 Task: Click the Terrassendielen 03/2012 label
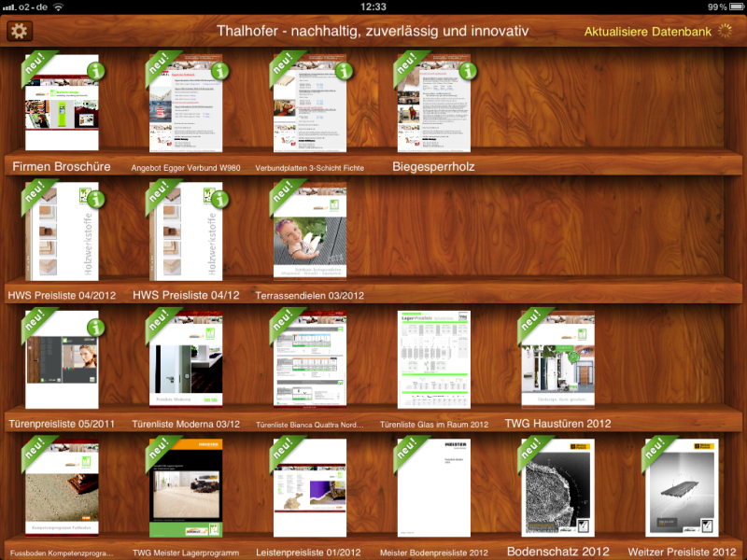[310, 296]
